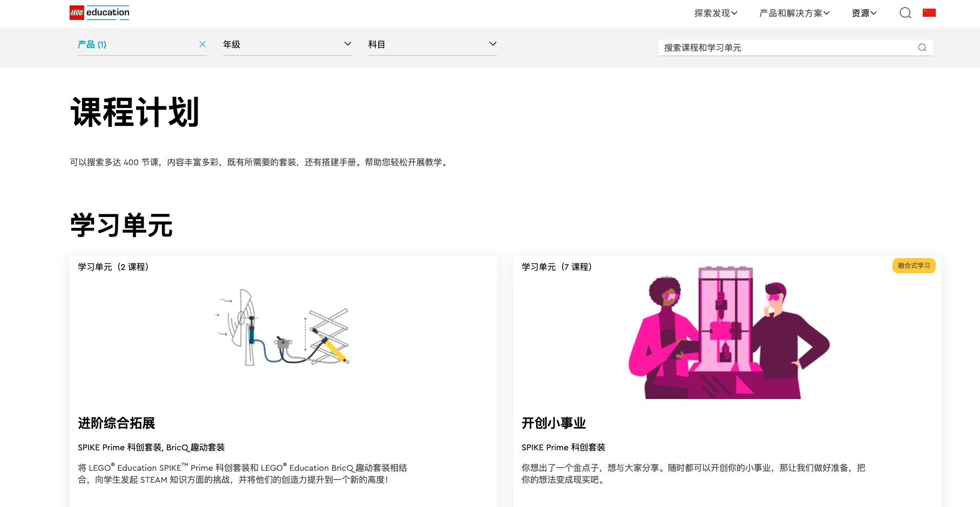Click the LEGO Education logo
The width and height of the screenshot is (980, 507).
point(99,12)
